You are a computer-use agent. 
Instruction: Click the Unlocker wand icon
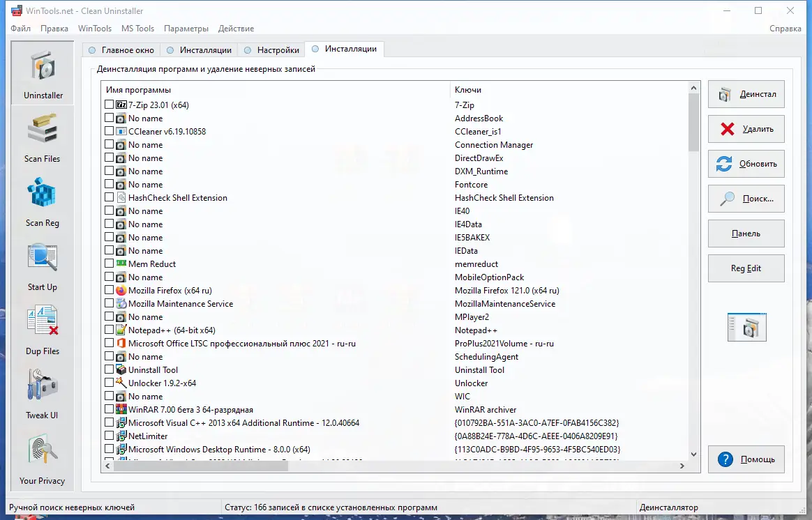(121, 383)
